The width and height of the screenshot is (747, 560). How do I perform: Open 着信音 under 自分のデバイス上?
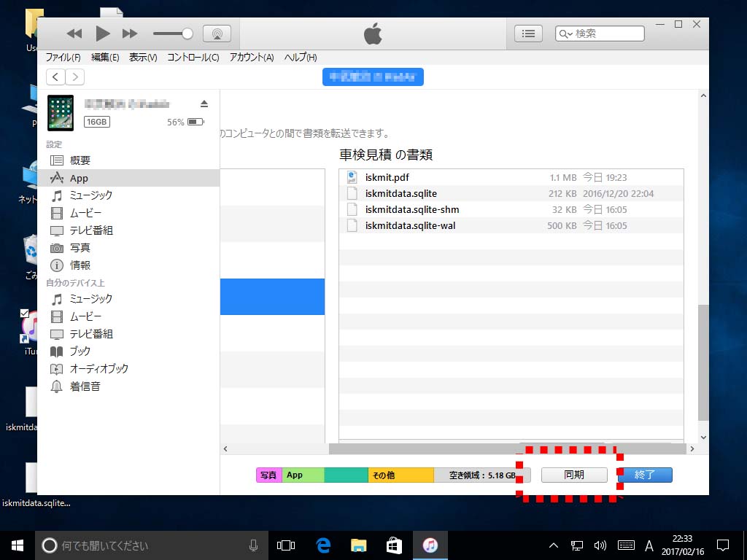click(85, 386)
